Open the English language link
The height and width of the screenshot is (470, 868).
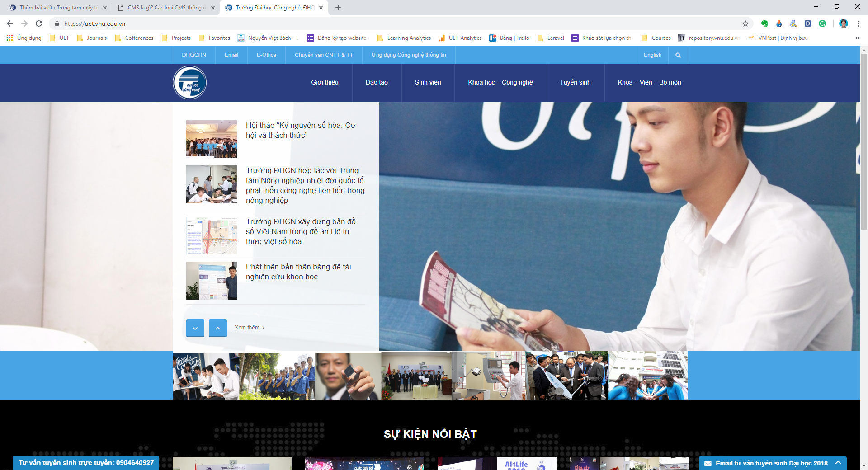click(x=652, y=55)
